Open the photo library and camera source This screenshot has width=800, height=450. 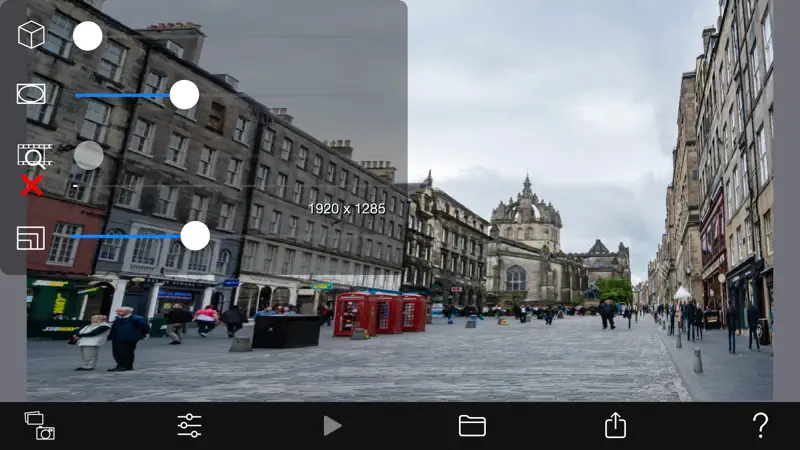pyautogui.click(x=39, y=426)
